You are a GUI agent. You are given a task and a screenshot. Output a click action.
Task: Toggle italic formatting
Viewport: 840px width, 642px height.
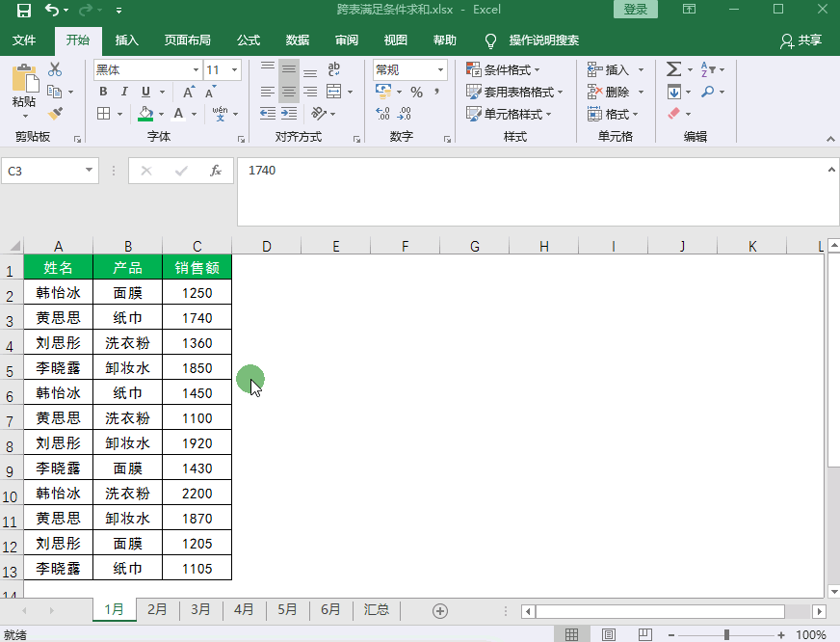point(124,93)
